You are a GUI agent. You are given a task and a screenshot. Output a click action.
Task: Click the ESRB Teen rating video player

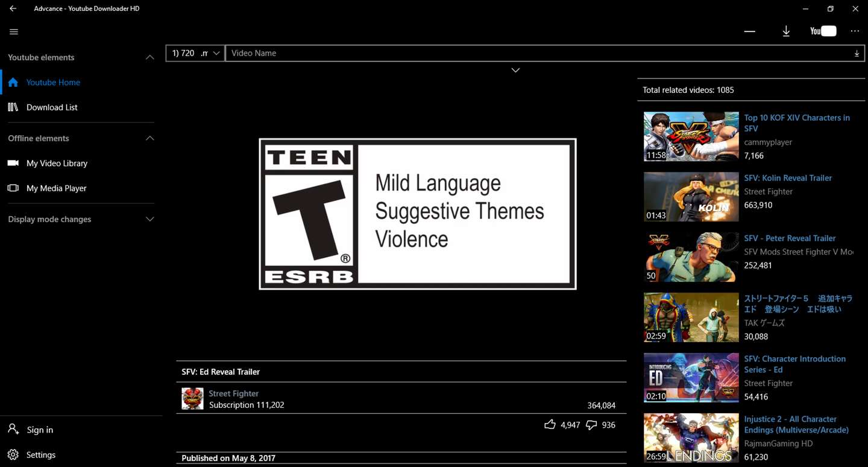418,214
